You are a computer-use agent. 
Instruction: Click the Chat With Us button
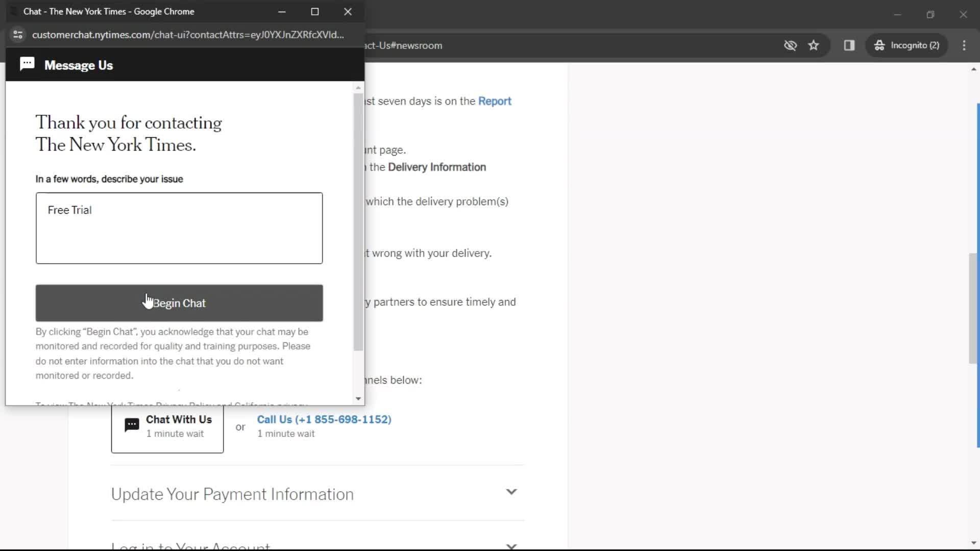click(167, 427)
